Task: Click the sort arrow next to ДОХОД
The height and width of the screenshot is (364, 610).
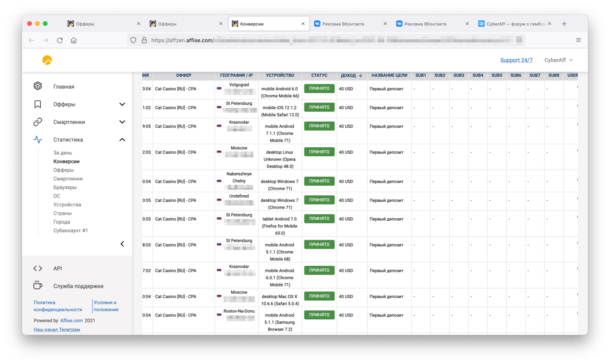Action: pos(361,75)
